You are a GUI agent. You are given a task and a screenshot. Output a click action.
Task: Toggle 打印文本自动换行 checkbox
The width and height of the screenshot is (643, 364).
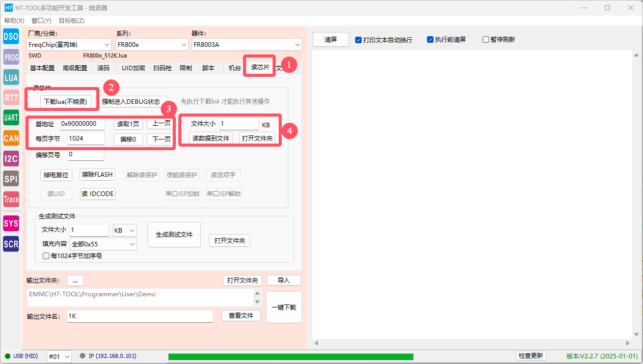[358, 40]
